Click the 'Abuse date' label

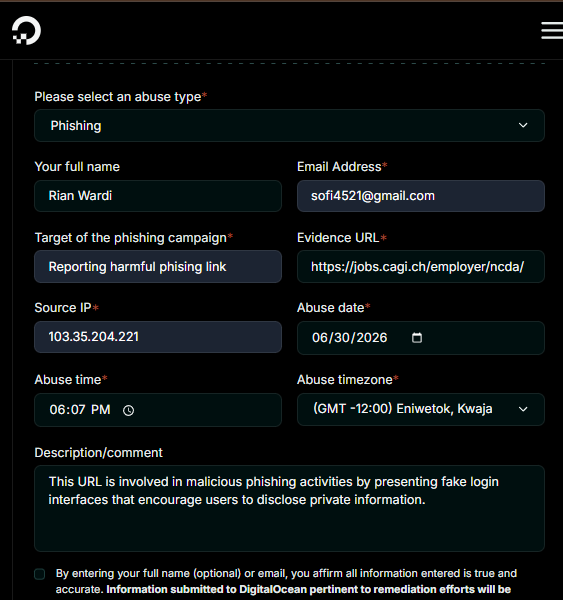333,308
